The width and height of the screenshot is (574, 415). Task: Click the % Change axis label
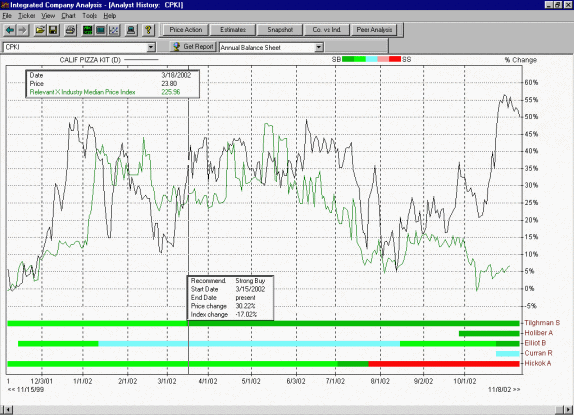click(x=521, y=60)
